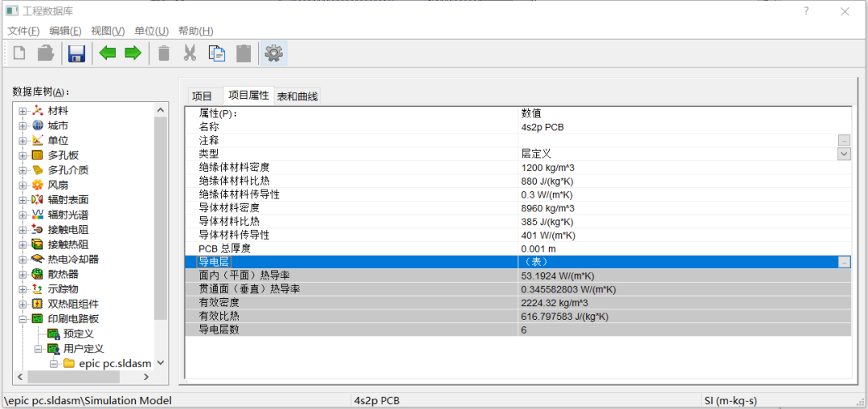
Task: Click the tree horizontal scroll left arrow
Action: click(x=19, y=377)
